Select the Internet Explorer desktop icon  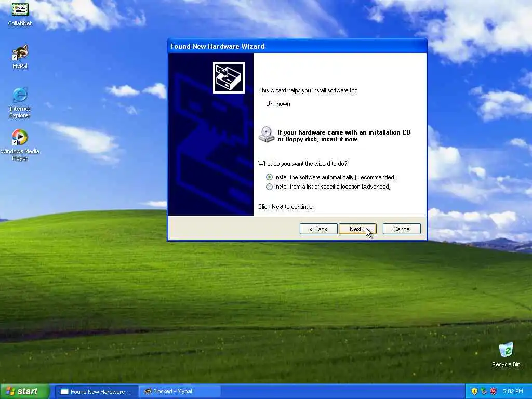coord(20,103)
